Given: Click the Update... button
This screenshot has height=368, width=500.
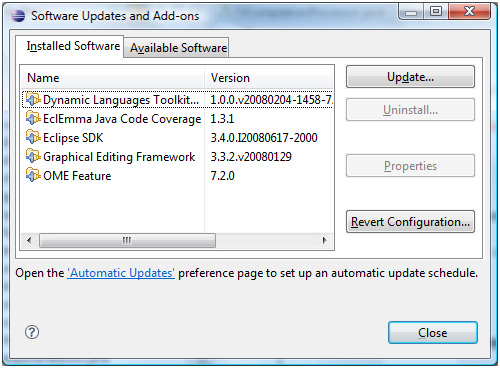Looking at the screenshot, I should [x=410, y=77].
